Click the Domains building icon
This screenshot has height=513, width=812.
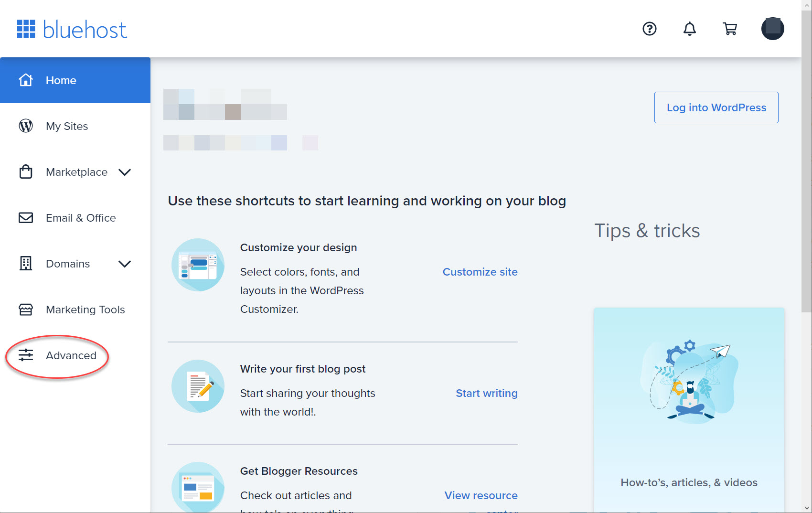pos(26,264)
